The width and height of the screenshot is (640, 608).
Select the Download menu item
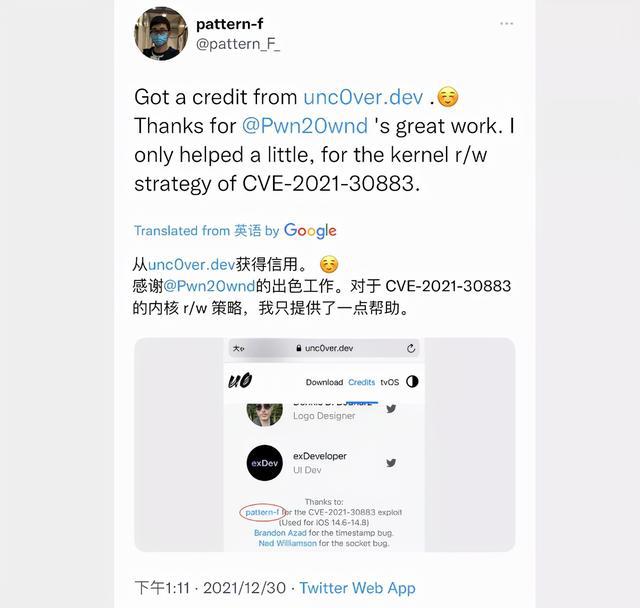point(324,382)
